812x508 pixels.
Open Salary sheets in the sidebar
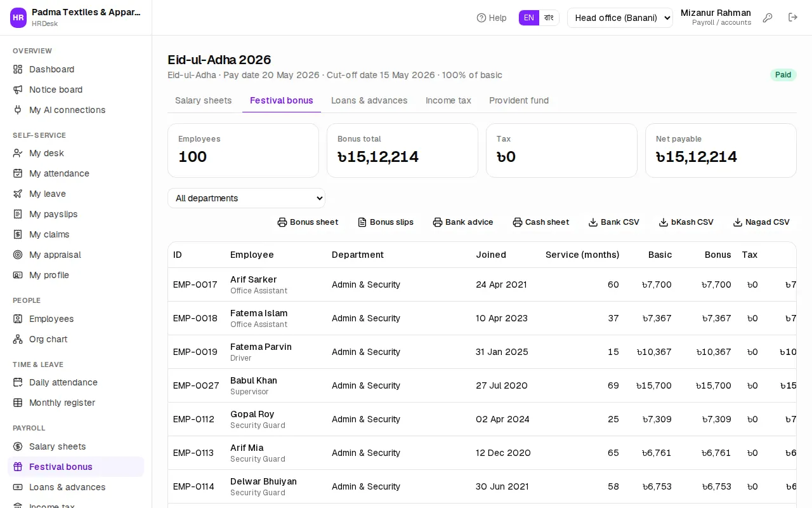click(75, 446)
